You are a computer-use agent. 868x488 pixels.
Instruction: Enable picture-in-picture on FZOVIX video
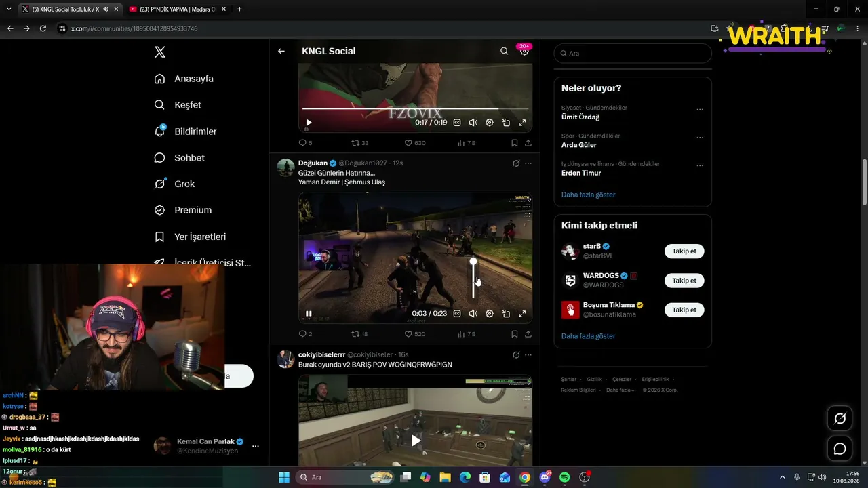[x=506, y=123]
